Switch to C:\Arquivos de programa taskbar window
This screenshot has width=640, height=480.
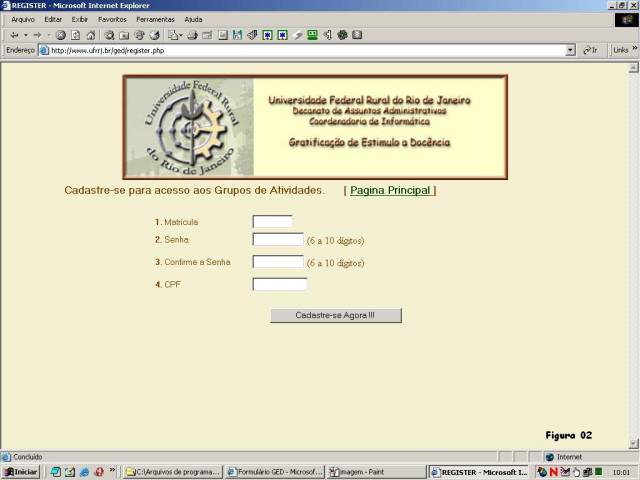pos(173,472)
